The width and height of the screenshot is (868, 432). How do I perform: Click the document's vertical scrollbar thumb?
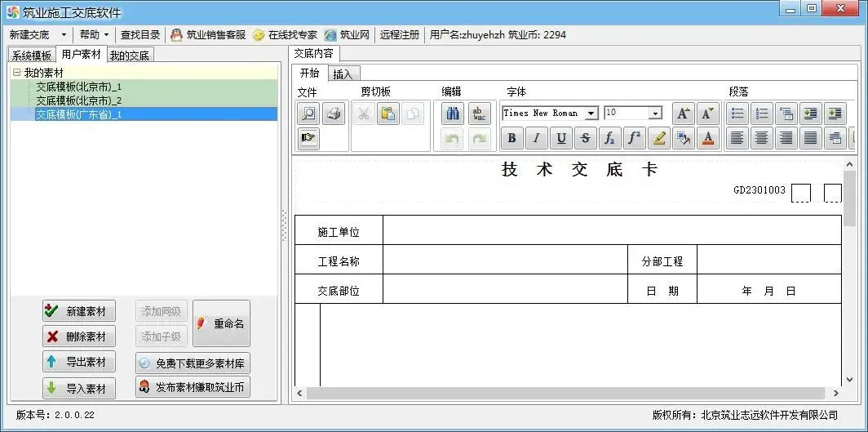tap(850, 198)
